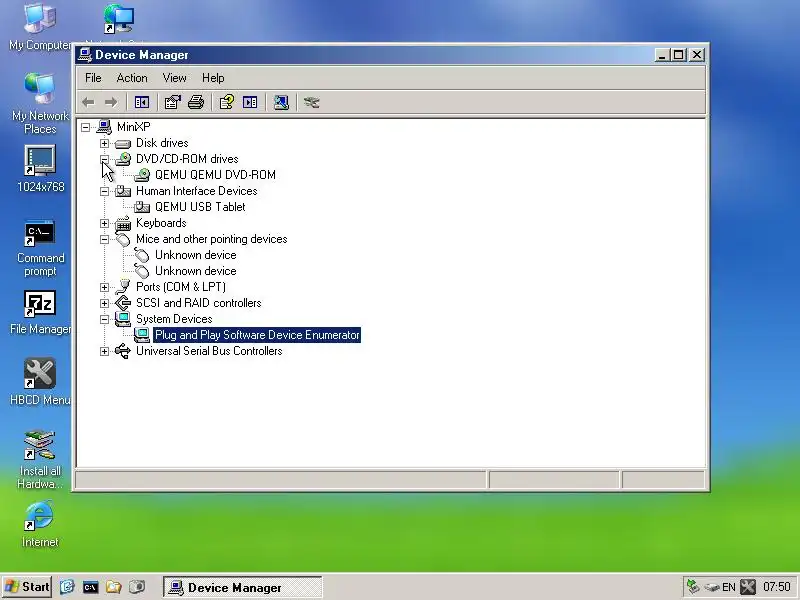Click the greyed Uninstall device toolbar icon
Screen dimensions: 800x600
tap(311, 103)
